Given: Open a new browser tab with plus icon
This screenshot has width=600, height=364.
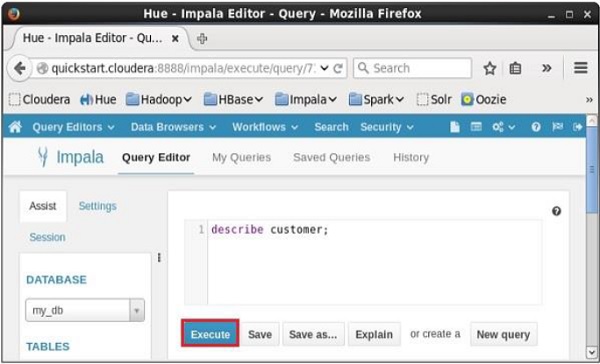Looking at the screenshot, I should (202, 38).
